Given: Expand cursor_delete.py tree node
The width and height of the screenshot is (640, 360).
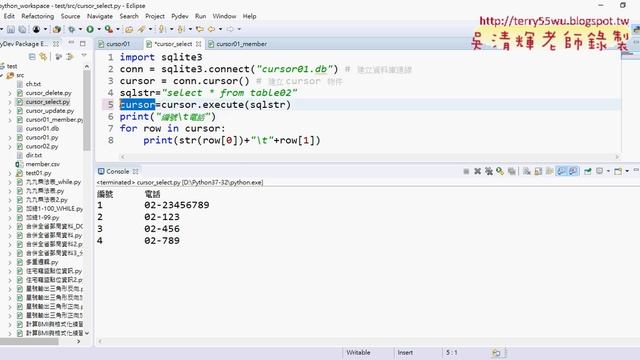Looking at the screenshot, I should tap(10, 93).
